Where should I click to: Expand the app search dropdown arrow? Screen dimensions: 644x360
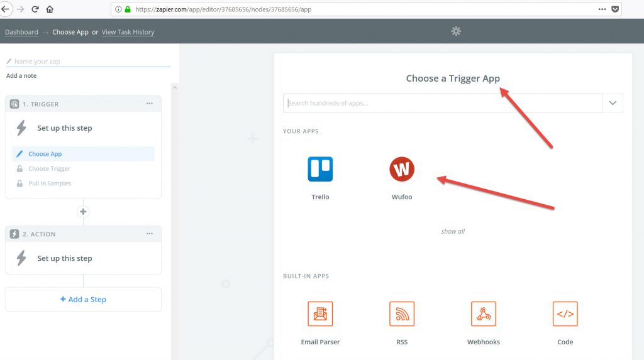pos(613,103)
